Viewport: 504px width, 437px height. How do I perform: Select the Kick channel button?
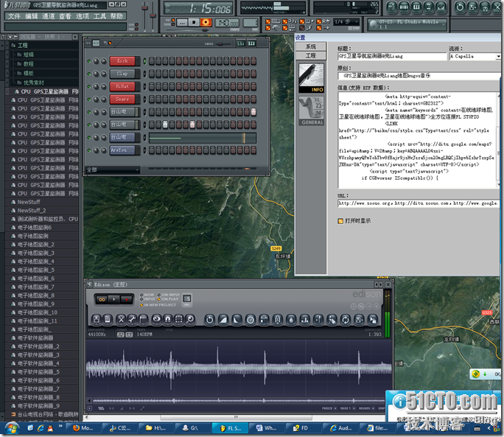[x=122, y=60]
